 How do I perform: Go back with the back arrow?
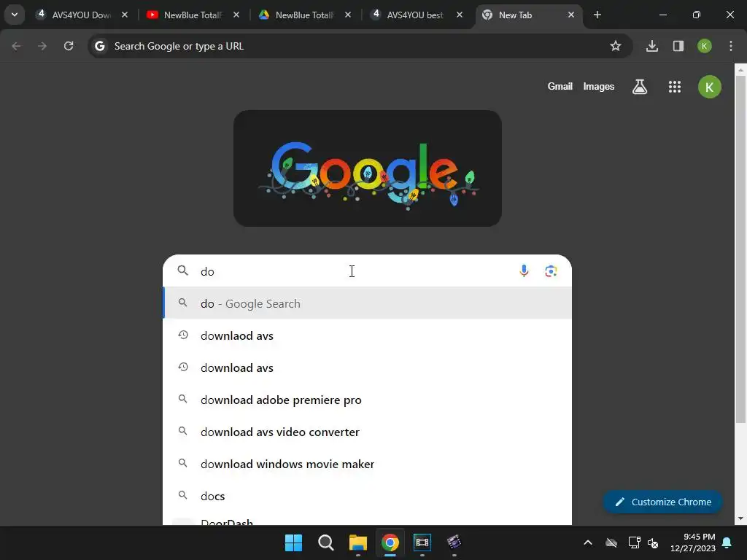point(16,46)
